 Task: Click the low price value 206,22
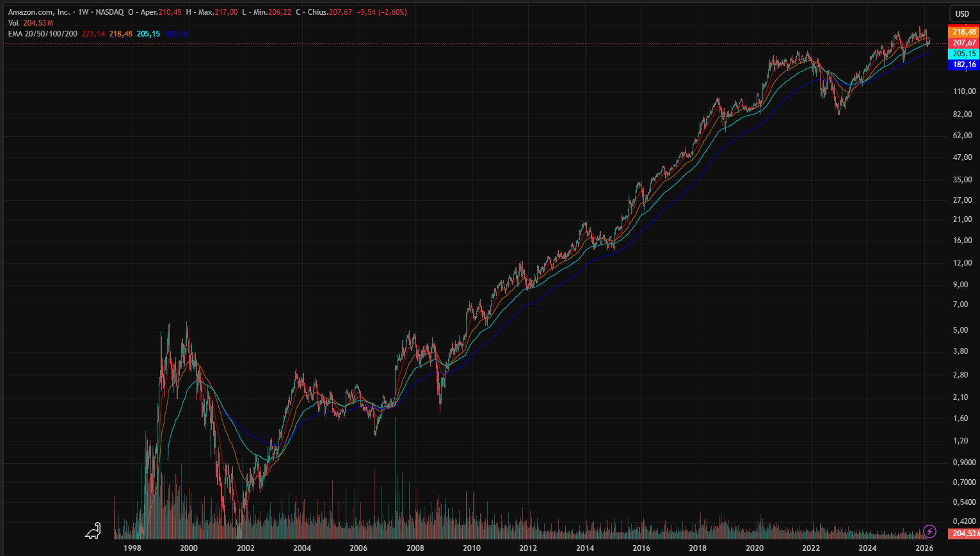[x=280, y=12]
